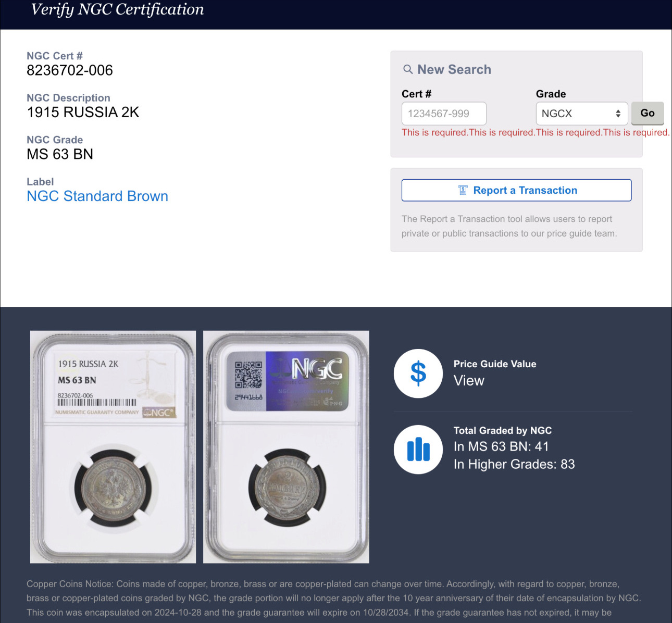Click the dollar sign Price Guide icon
This screenshot has height=623, width=672.
pyautogui.click(x=418, y=373)
